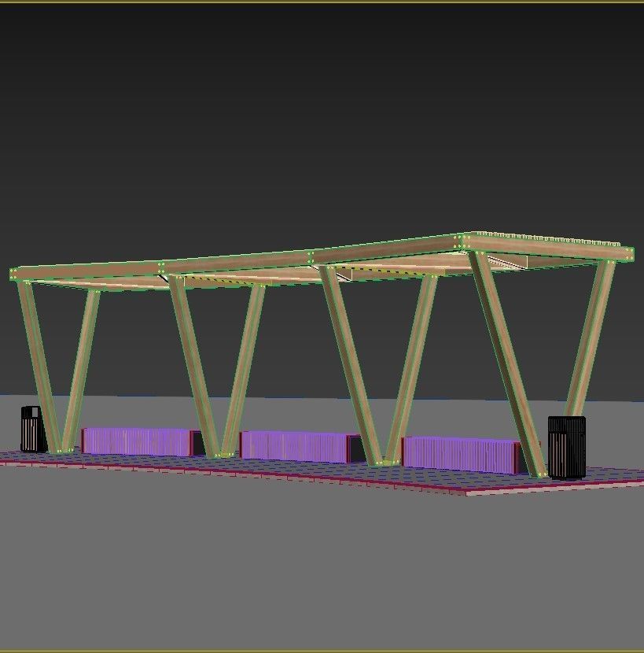Select the leftmost V-shaped wooden support
Viewport: 644px width, 653px height.
click(x=58, y=367)
